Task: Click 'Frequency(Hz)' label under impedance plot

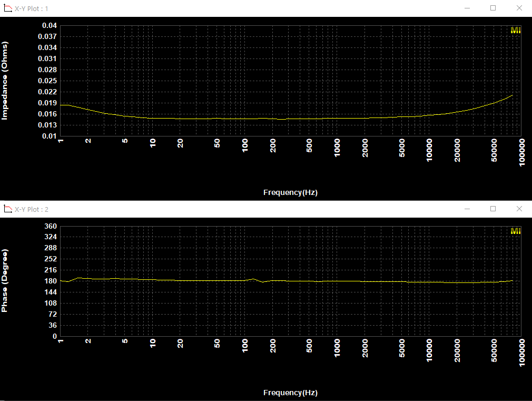Action: point(290,192)
